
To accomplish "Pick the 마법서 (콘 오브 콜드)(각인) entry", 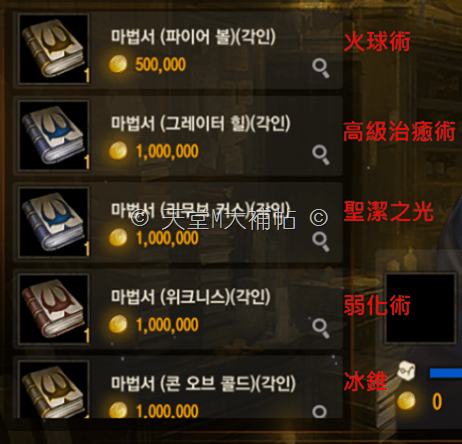I will point(178,387).
